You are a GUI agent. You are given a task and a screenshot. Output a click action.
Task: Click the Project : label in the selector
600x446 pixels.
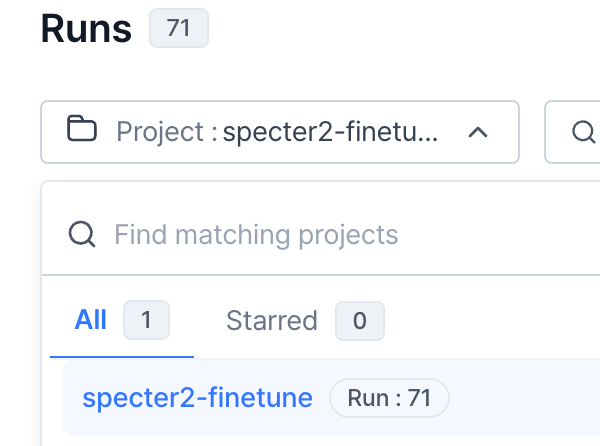[167, 132]
